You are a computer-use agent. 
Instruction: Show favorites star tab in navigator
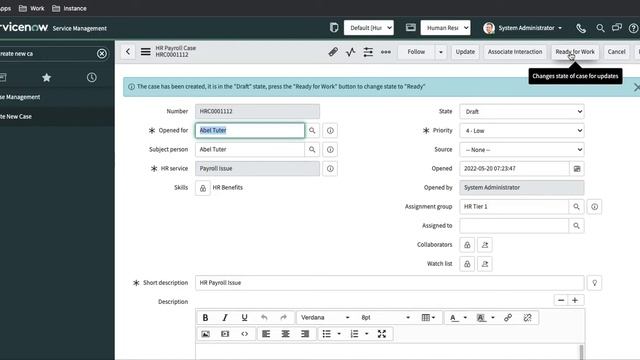(47, 77)
